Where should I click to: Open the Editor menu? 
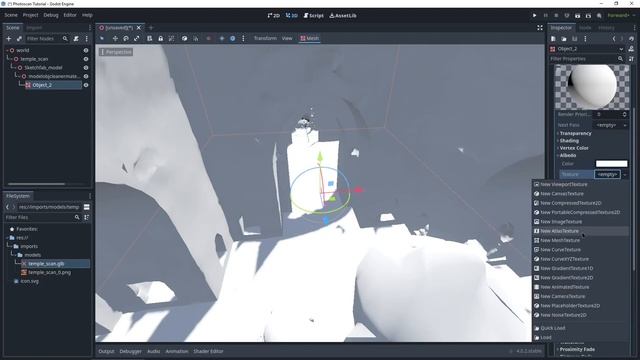(70, 15)
